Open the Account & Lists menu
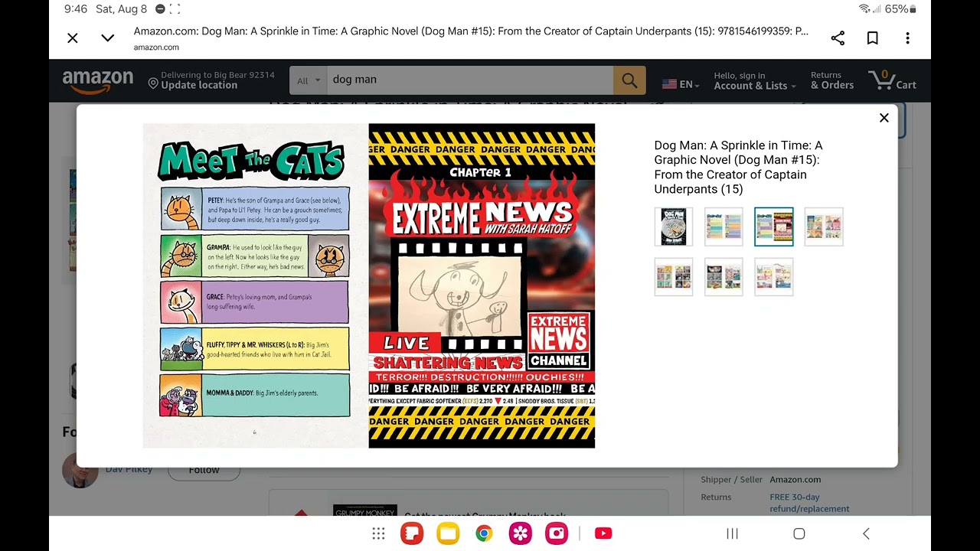Image resolution: width=980 pixels, height=551 pixels. click(755, 81)
